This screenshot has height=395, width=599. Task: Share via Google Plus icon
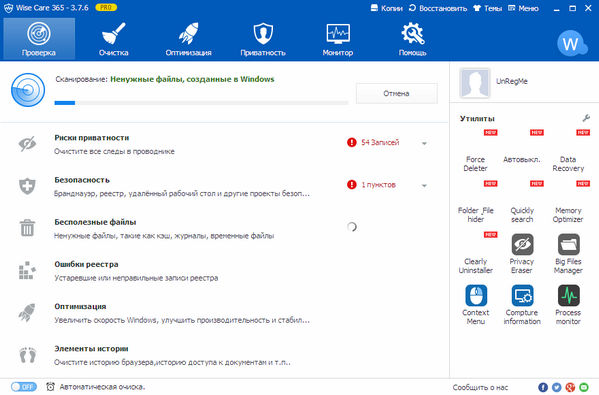point(570,387)
